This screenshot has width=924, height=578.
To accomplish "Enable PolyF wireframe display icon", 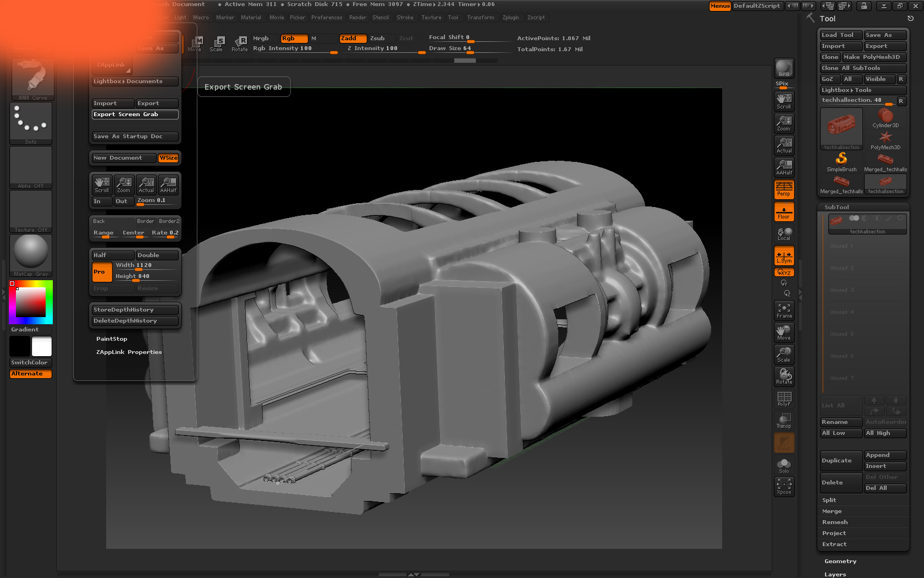I will click(784, 398).
